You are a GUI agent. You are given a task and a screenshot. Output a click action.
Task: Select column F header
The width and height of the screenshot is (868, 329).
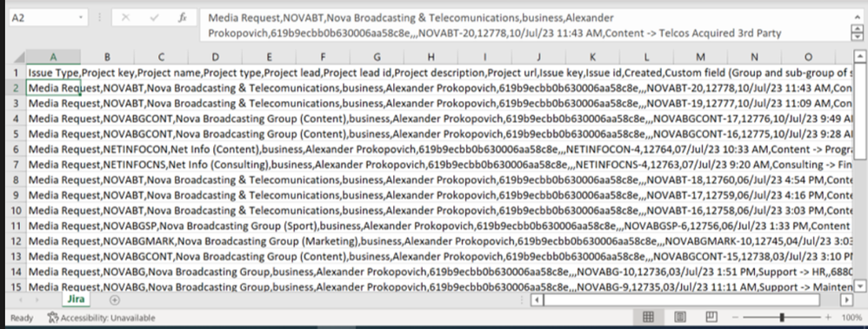[323, 57]
